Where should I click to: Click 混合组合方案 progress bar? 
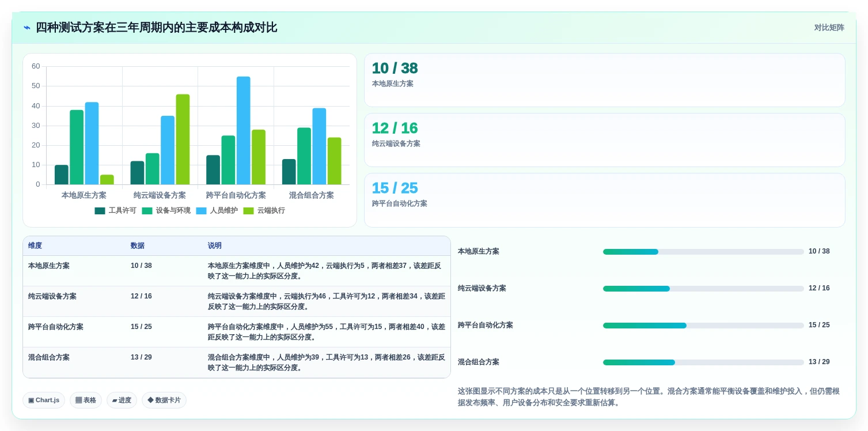pyautogui.click(x=703, y=362)
